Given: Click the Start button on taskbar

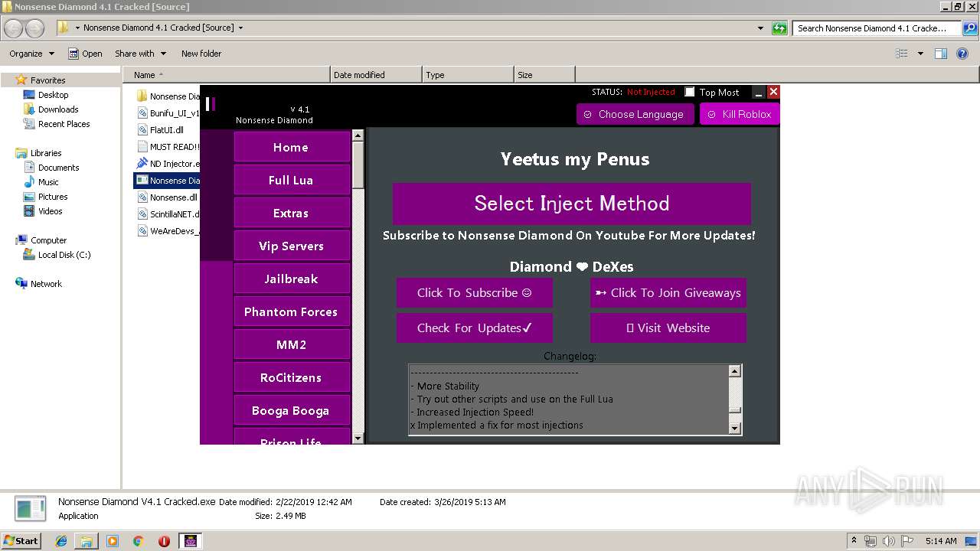Looking at the screenshot, I should coord(21,540).
